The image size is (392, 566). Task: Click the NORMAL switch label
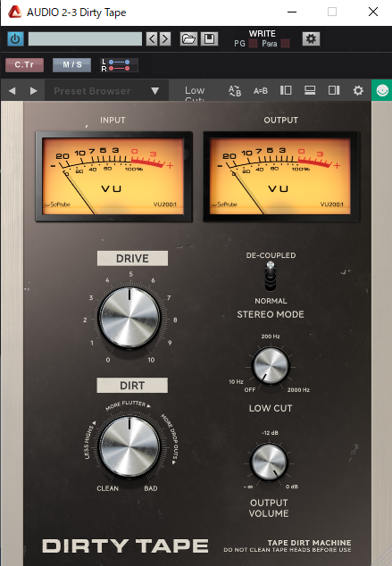(271, 301)
